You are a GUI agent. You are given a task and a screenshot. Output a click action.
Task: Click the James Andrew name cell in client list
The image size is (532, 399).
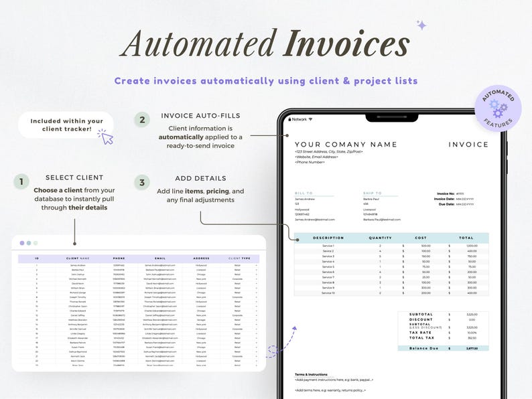click(x=78, y=265)
